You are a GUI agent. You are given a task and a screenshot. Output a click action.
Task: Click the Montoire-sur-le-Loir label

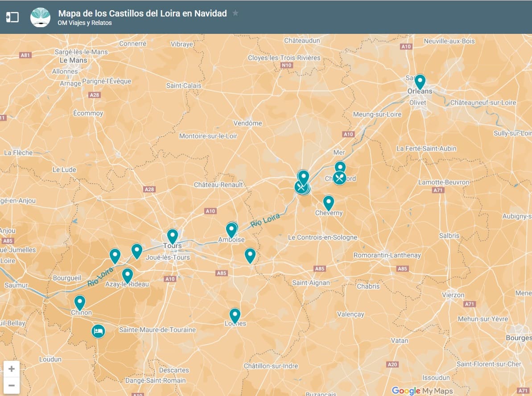click(208, 136)
